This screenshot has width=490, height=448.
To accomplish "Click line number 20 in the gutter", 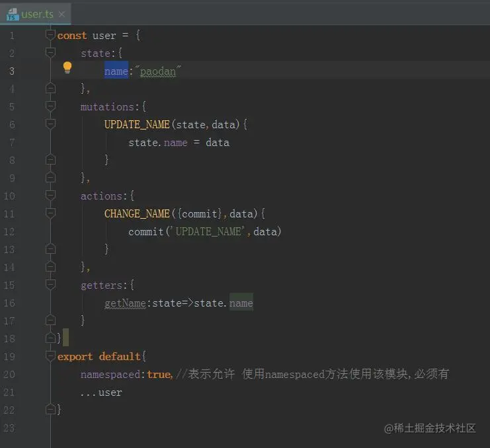I will tap(9, 374).
